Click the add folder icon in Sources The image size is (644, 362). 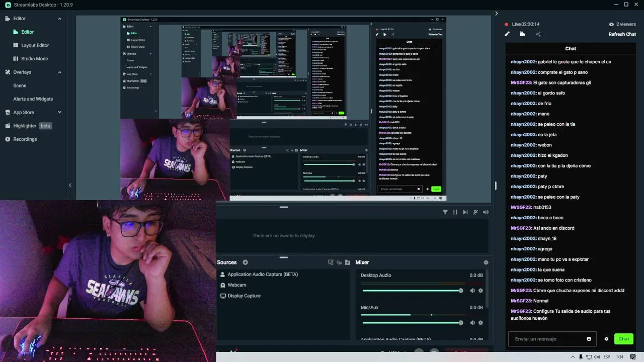coord(347,262)
